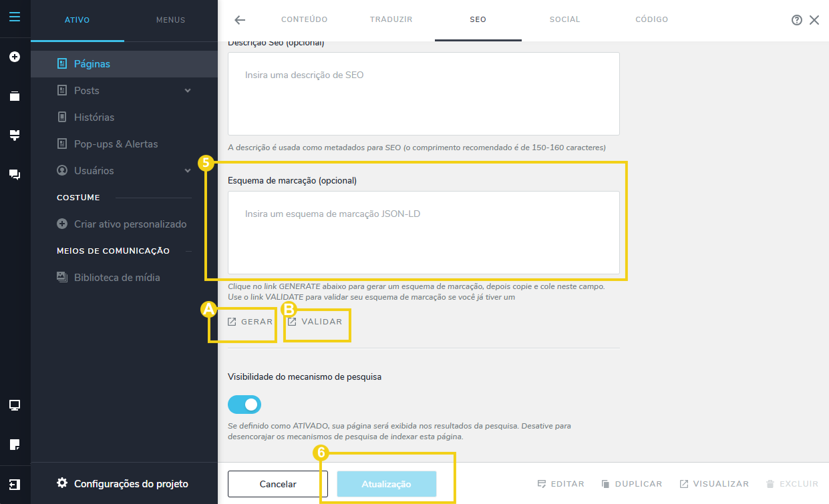Open the comments chat icon in sidebar

[x=15, y=175]
